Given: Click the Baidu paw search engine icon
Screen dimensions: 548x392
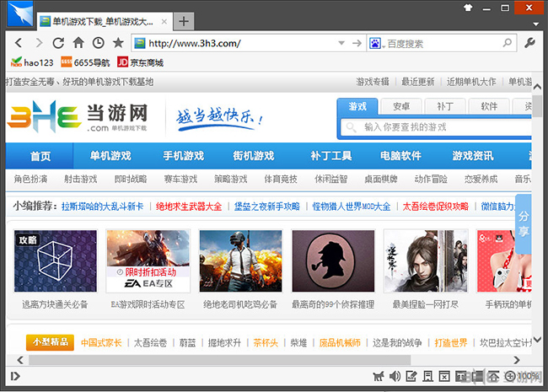Looking at the screenshot, I should [x=375, y=43].
